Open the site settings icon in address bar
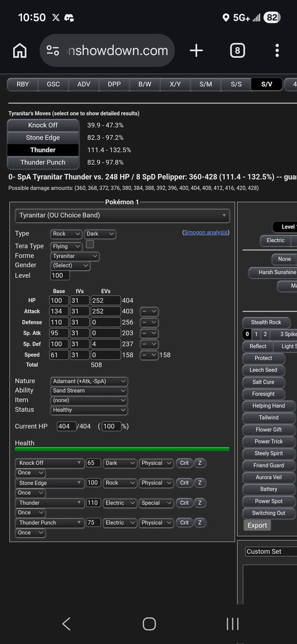 click(x=53, y=51)
